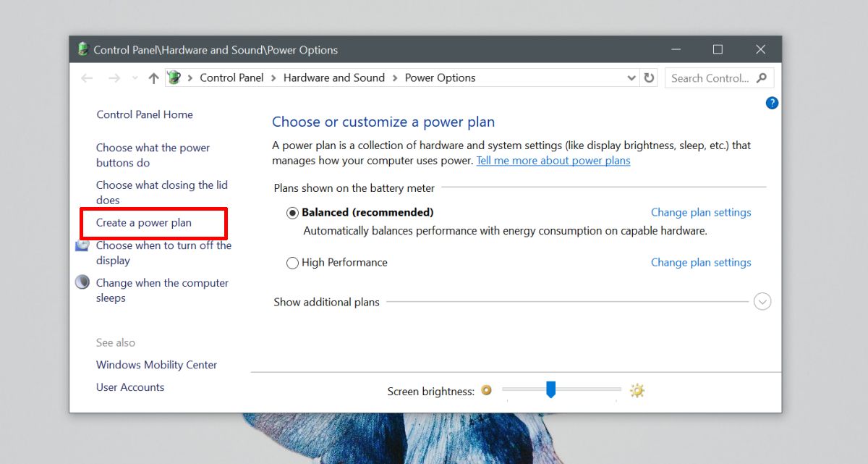
Task: Go to Hardware and Sound breadcrumb
Action: (334, 78)
